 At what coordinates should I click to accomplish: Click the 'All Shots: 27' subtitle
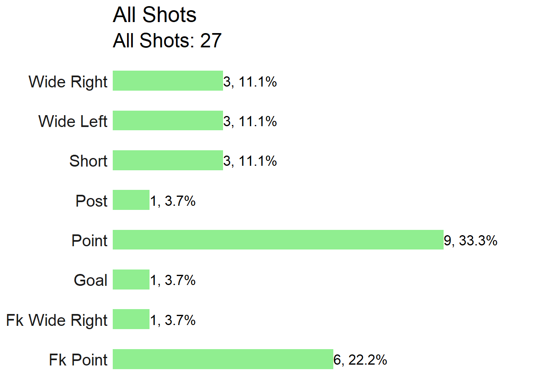click(x=167, y=40)
